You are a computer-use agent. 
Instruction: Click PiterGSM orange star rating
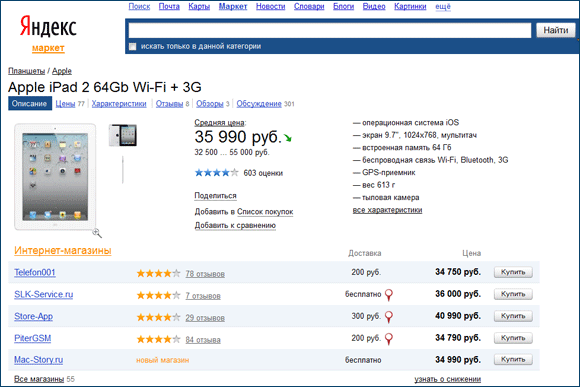coord(158,339)
